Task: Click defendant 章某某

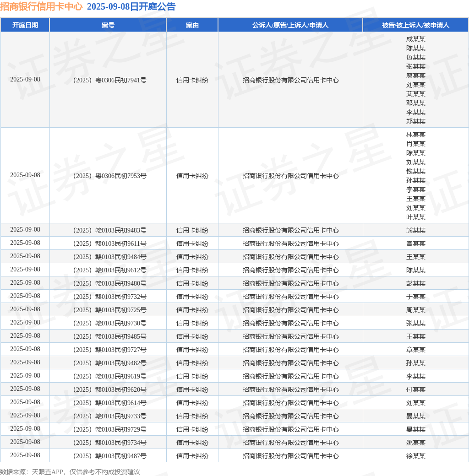Action: [415, 350]
